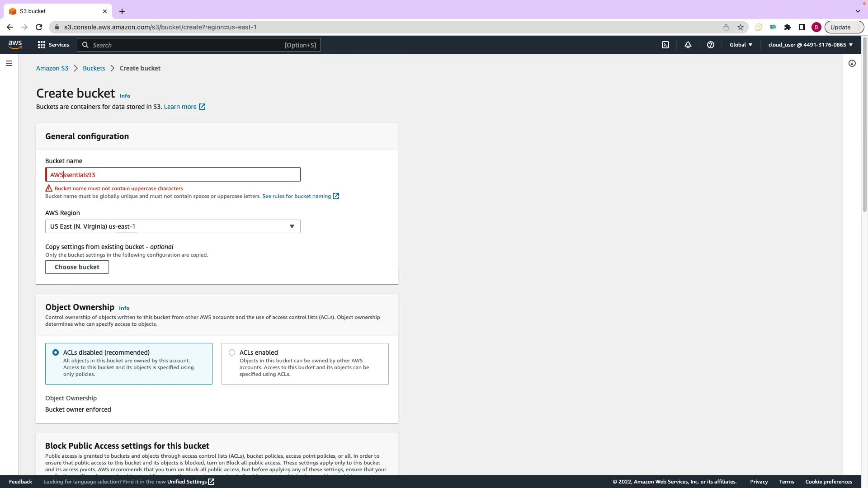868x488 pixels.
Task: Open the Global region selector
Action: pyautogui.click(x=741, y=45)
